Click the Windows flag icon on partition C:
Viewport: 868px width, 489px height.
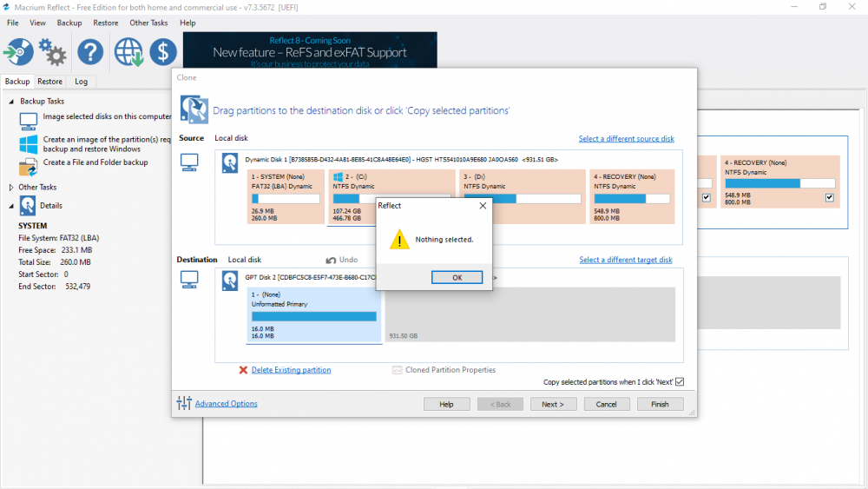point(338,176)
